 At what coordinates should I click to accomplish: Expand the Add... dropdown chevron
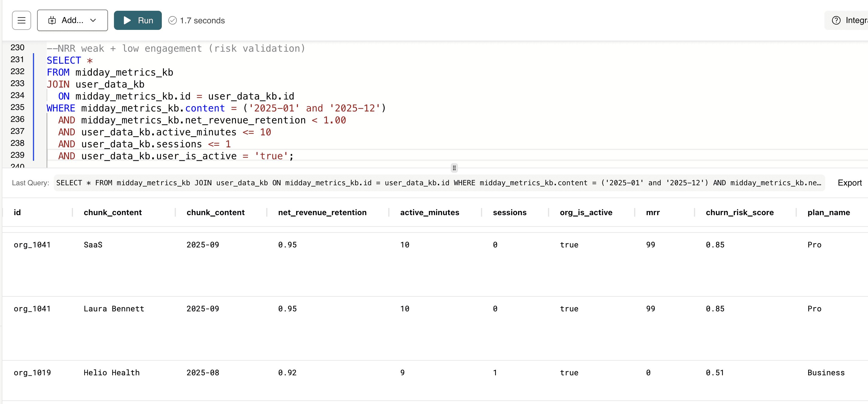[93, 21]
